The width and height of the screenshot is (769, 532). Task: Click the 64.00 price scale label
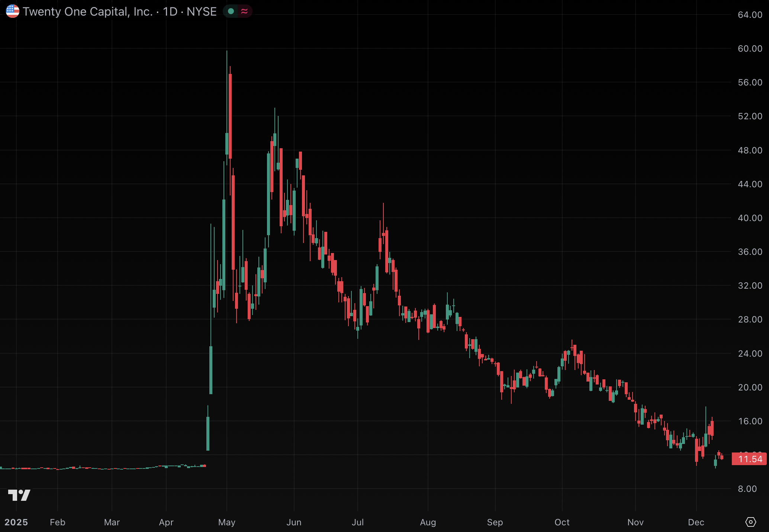pos(750,15)
